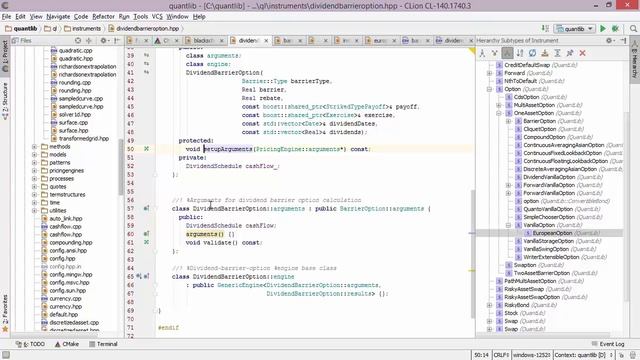Close the active dividend editor tab
The width and height of the screenshot is (640, 360).
click(x=266, y=40)
